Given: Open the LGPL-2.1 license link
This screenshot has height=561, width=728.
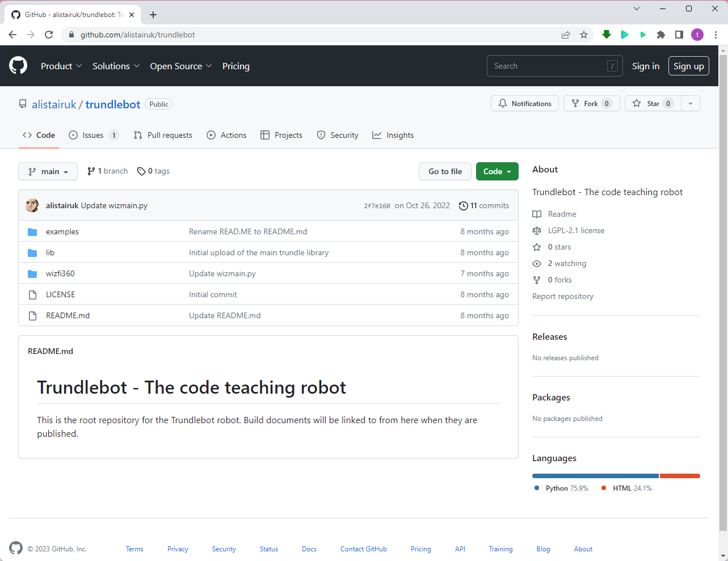Looking at the screenshot, I should click(x=576, y=230).
